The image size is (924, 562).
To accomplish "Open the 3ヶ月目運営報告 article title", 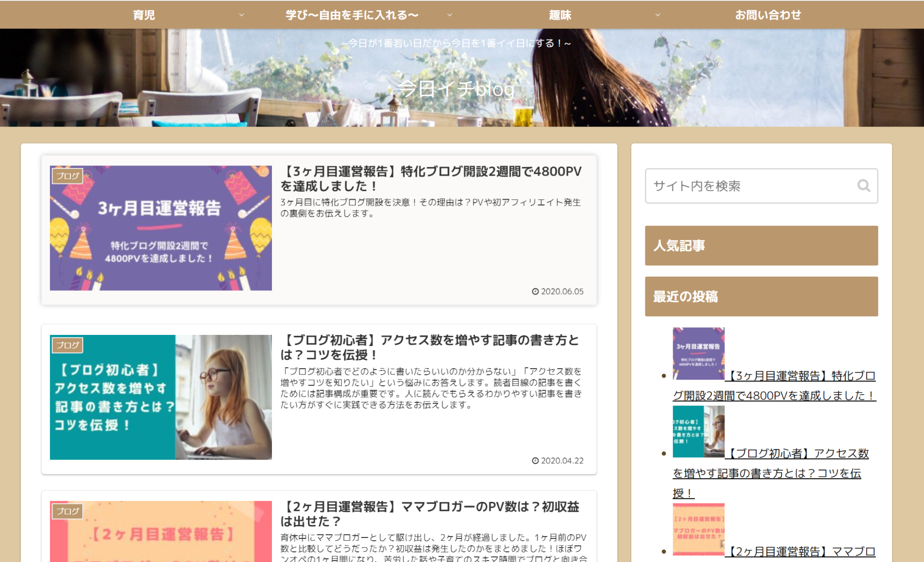I will (x=431, y=179).
